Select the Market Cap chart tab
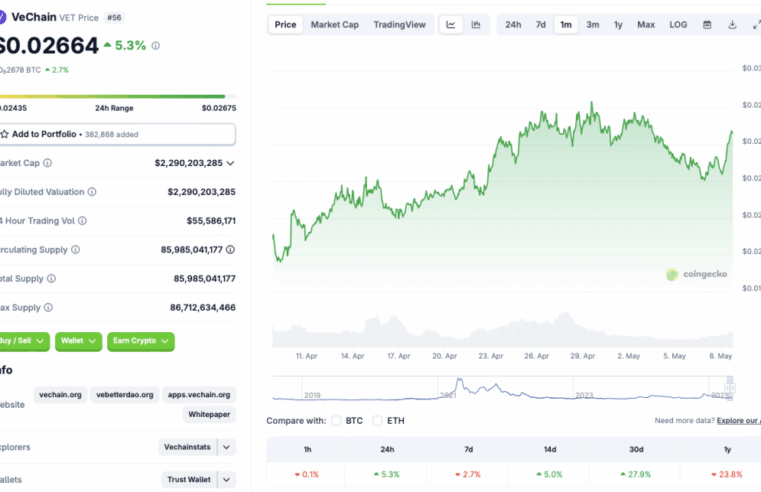761x492 pixels. [x=335, y=25]
